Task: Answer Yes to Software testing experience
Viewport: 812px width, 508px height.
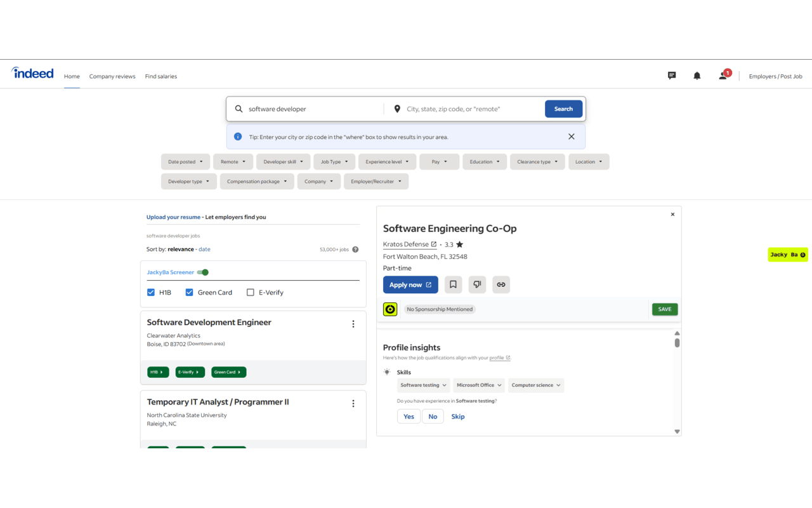Action: pos(409,417)
